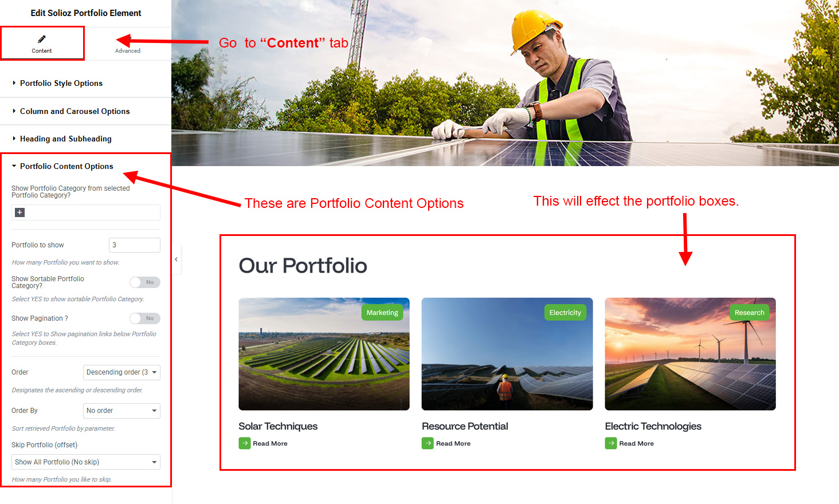Image resolution: width=839 pixels, height=504 pixels.
Task: Click the Marketing category badge
Action: point(382,313)
